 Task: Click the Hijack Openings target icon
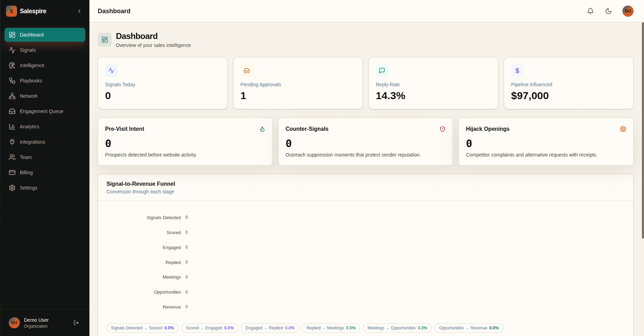pyautogui.click(x=623, y=129)
